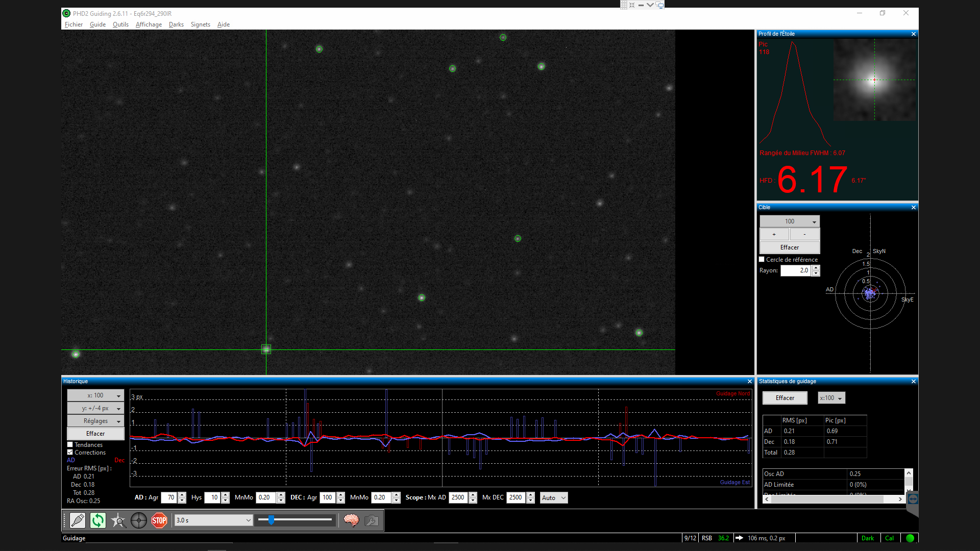This screenshot has width=980, height=551.
Task: Click the minimize dash on remote toolbar
Action: (641, 5)
